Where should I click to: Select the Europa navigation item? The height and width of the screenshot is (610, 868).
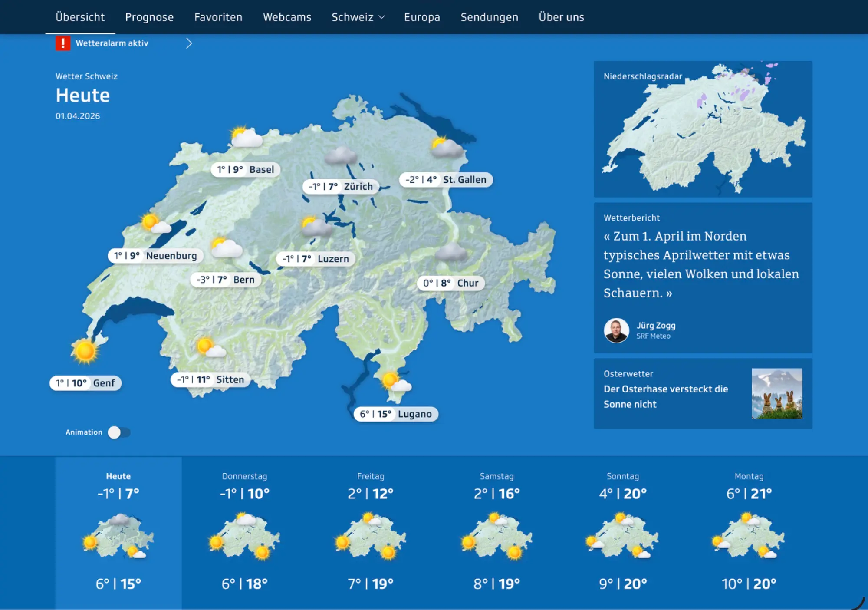(422, 17)
